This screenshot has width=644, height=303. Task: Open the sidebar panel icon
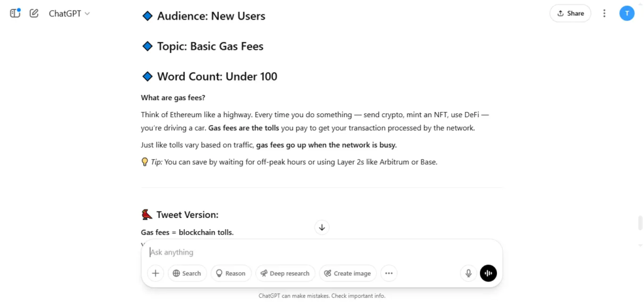[x=15, y=13]
